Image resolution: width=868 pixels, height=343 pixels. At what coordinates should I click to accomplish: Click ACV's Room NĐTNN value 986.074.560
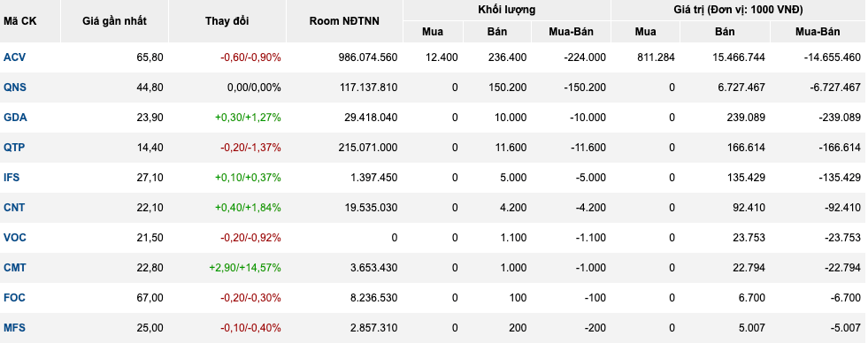(363, 57)
